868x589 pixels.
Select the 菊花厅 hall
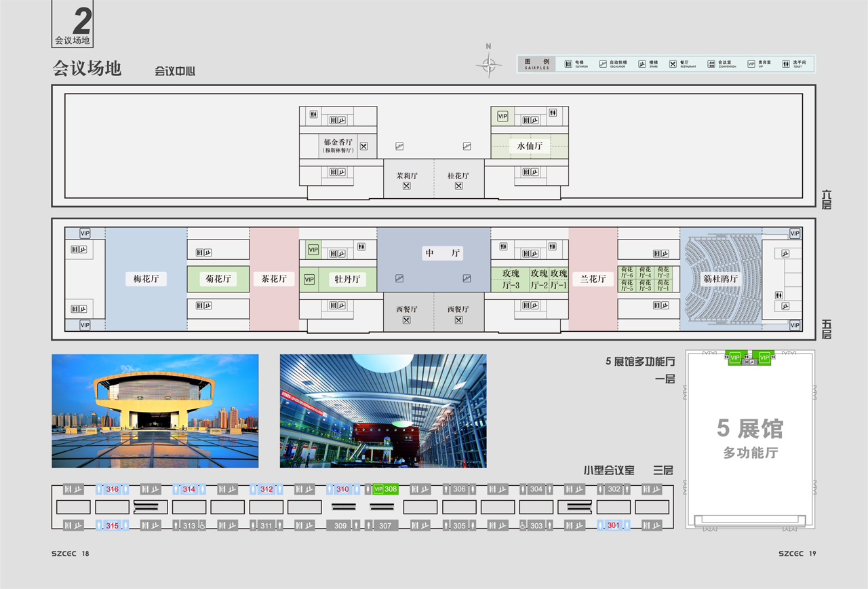pyautogui.click(x=218, y=279)
